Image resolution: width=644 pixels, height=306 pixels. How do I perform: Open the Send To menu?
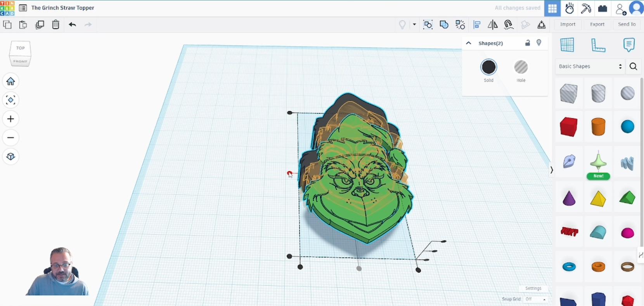point(627,24)
